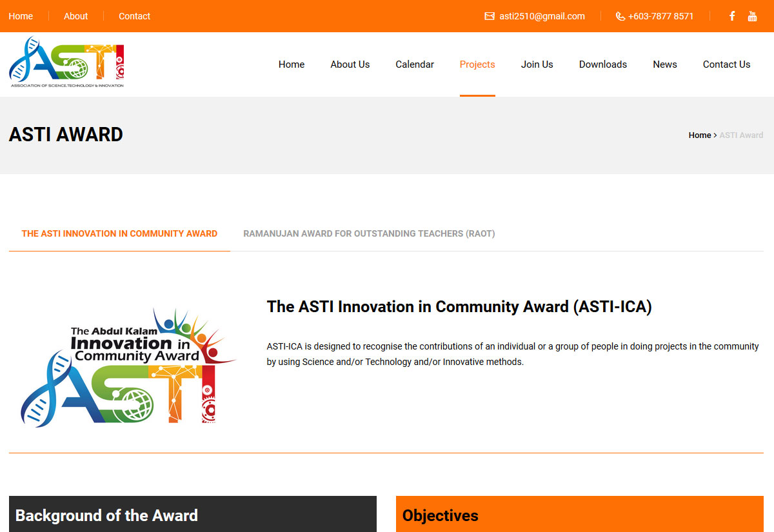Image resolution: width=774 pixels, height=532 pixels.
Task: Click the asti2510@gmail.com email link
Action: coord(542,16)
